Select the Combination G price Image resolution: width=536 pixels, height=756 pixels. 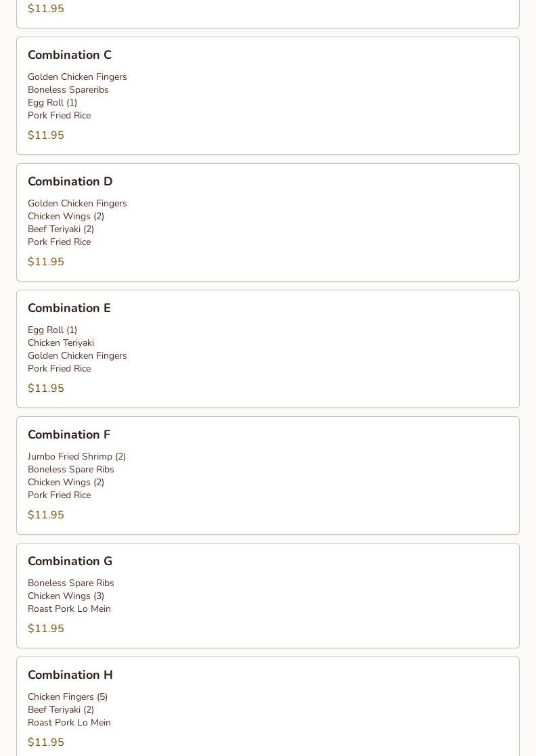[46, 629]
